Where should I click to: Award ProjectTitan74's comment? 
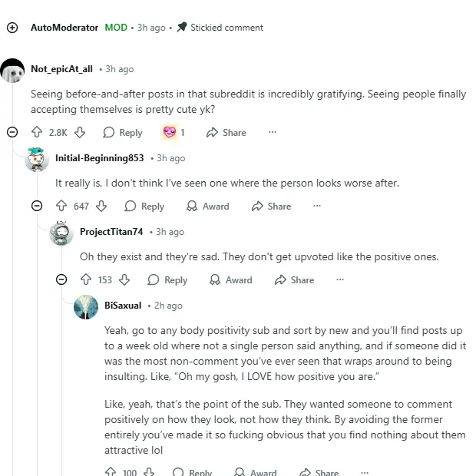click(x=231, y=280)
